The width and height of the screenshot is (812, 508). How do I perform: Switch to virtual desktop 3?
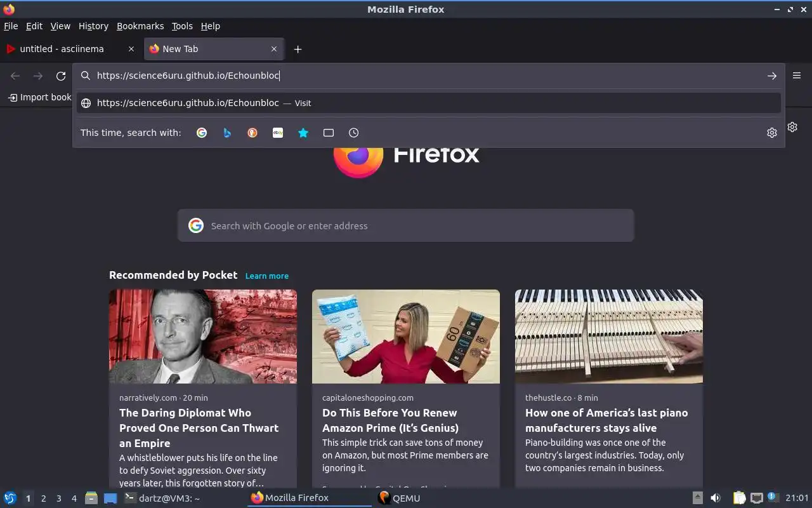pyautogui.click(x=58, y=498)
